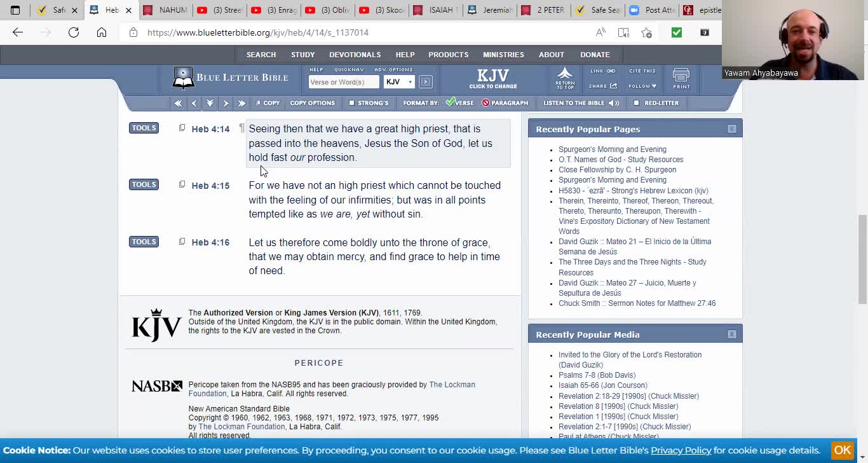
Task: Click Read Aloud icon in address bar
Action: point(600,32)
